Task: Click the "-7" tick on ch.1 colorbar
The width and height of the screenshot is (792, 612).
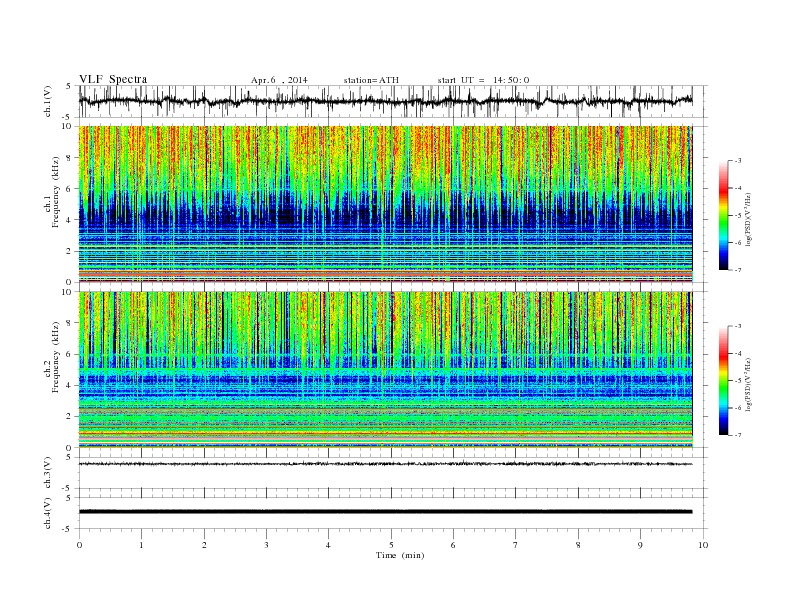Action: pyautogui.click(x=738, y=270)
